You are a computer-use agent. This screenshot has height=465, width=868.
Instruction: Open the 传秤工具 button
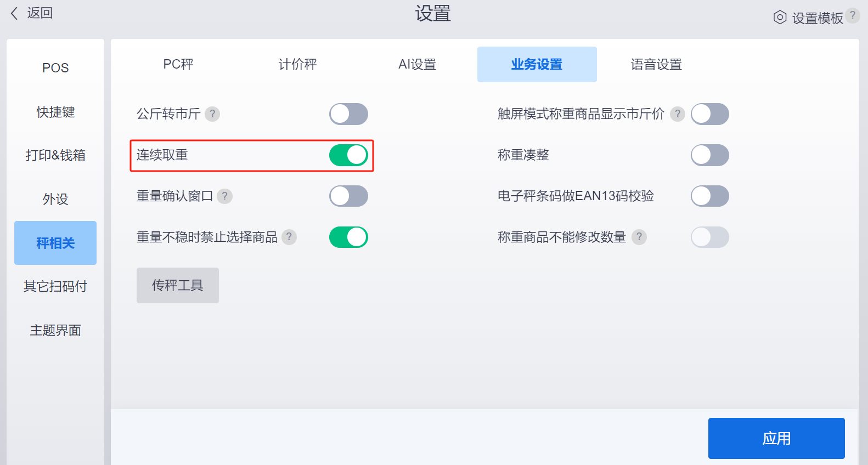point(178,285)
